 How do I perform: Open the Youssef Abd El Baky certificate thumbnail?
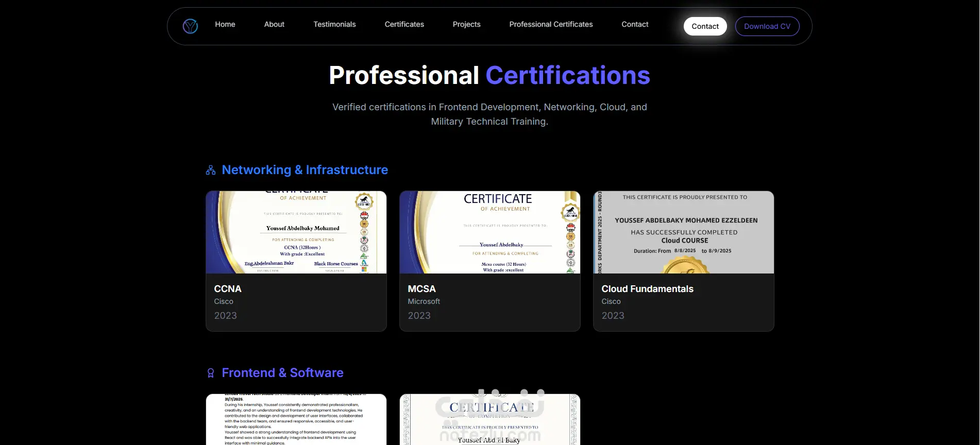click(490, 419)
